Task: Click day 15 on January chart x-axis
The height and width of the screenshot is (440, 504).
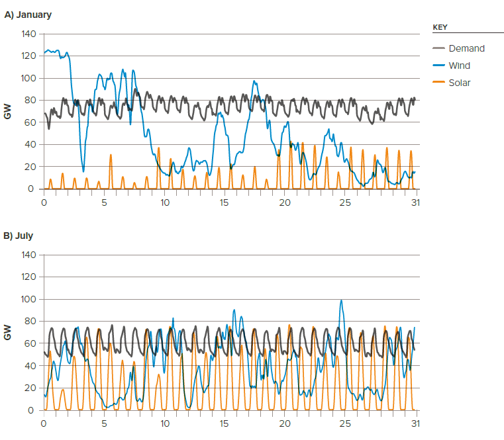Action: [x=225, y=202]
